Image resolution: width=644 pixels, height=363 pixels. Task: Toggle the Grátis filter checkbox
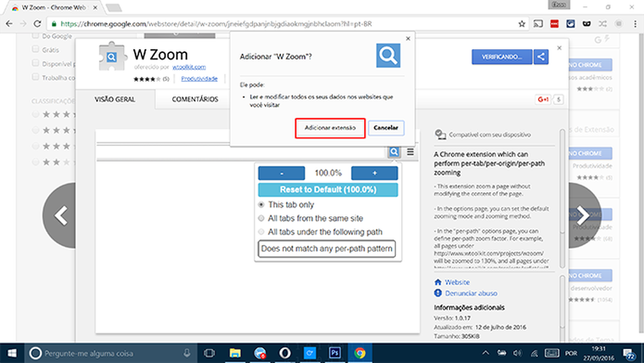35,49
